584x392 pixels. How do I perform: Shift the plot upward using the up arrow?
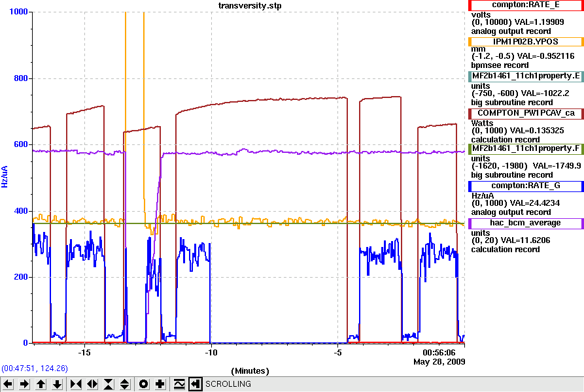coord(41,384)
